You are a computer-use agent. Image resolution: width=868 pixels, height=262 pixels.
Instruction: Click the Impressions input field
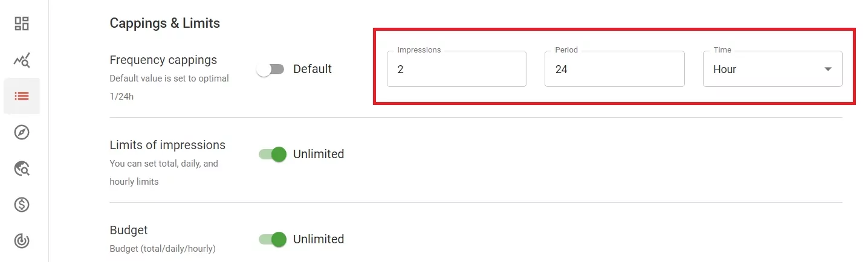coord(456,69)
